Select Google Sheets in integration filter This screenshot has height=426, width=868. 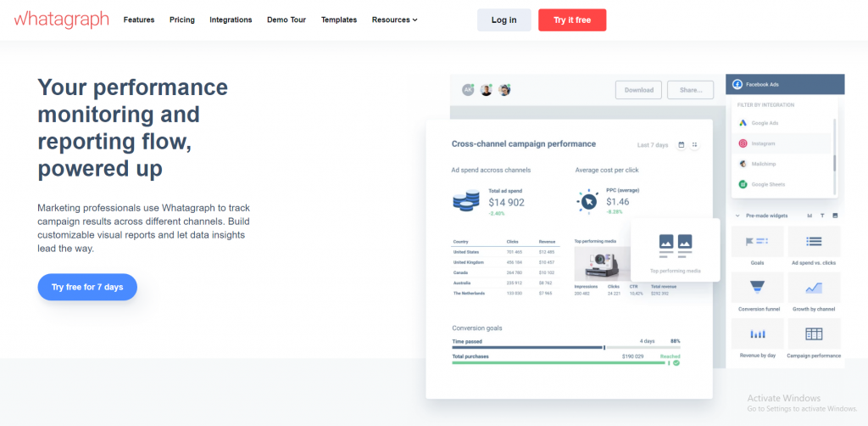coord(782,184)
